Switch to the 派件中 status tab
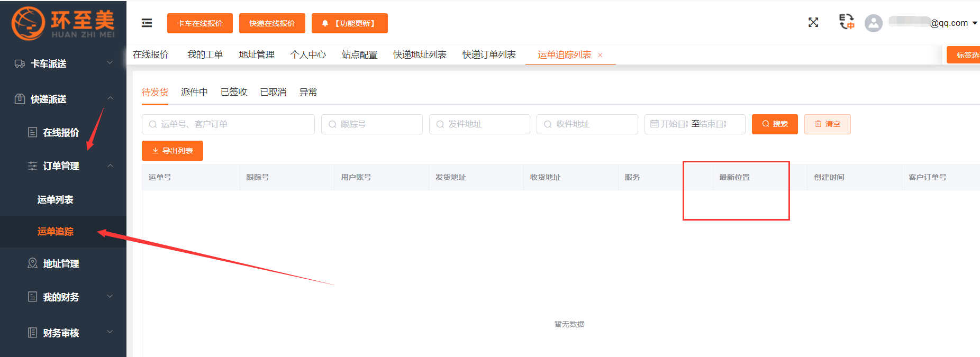Viewport: 980px width, 357px height. [x=194, y=92]
